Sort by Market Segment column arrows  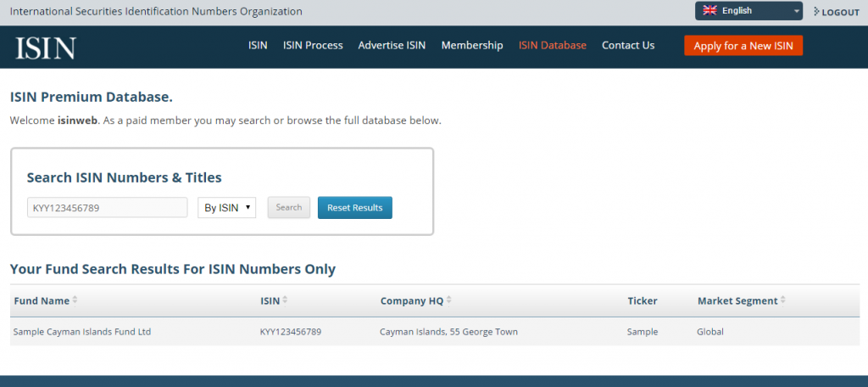(x=783, y=300)
